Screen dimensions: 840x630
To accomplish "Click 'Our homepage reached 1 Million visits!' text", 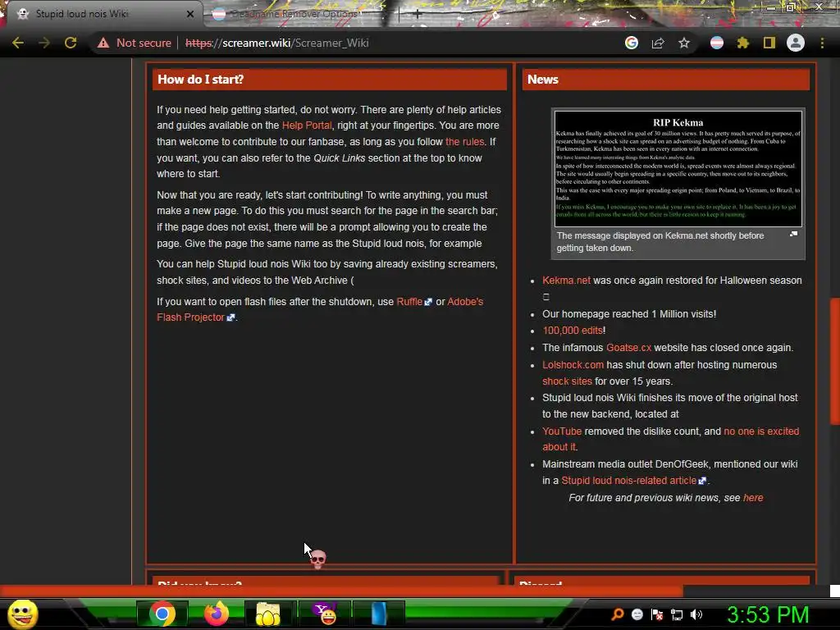I will pos(629,314).
